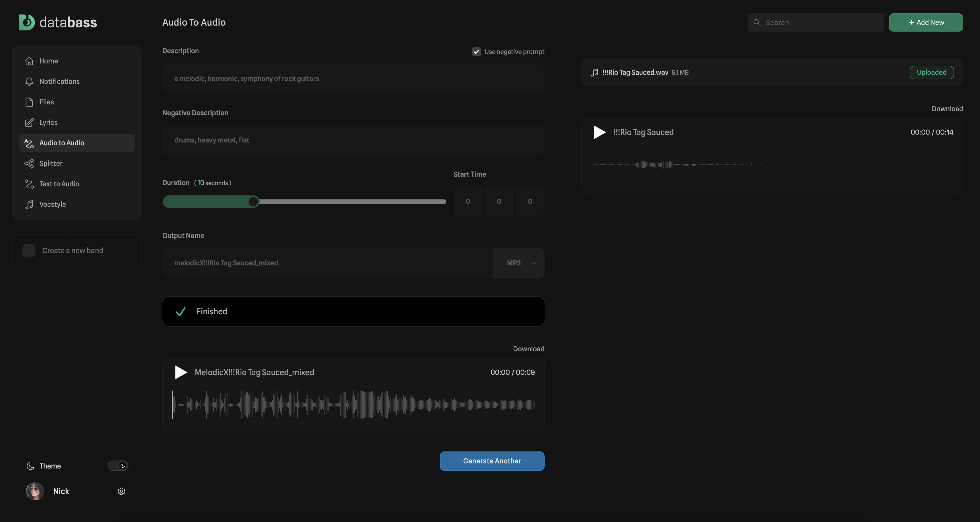This screenshot has height=522, width=980.
Task: Go to Home menu item
Action: (77, 61)
